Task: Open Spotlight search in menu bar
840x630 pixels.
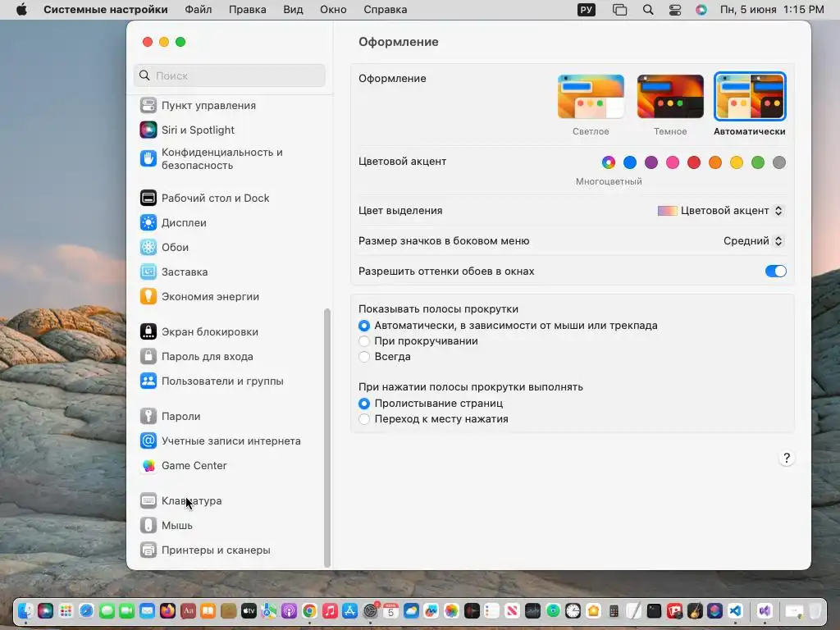Action: coord(648,10)
